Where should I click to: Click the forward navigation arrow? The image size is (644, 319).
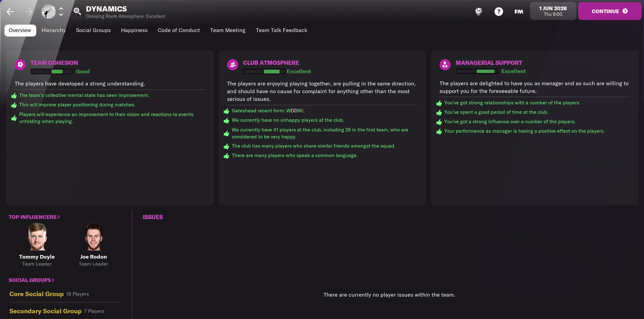(x=29, y=11)
